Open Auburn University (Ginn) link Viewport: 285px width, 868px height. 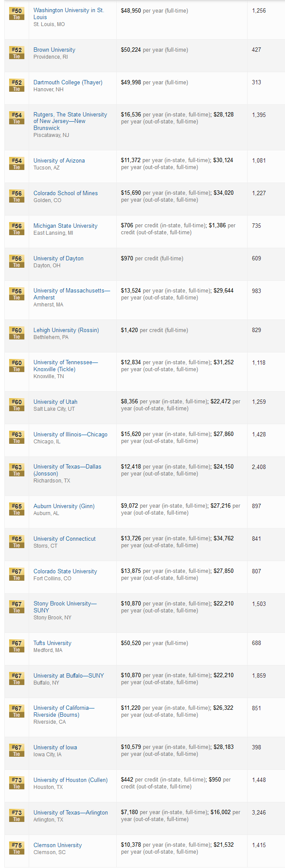point(64,506)
